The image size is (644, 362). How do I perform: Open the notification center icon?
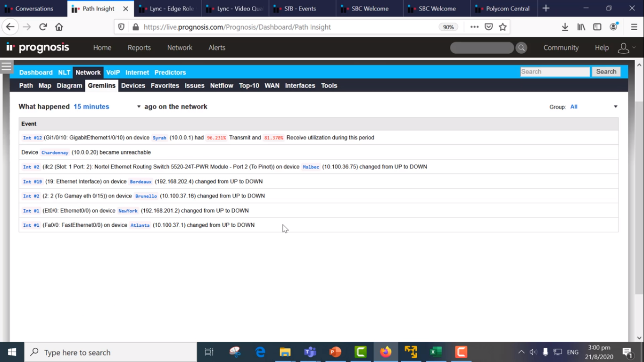coord(627,352)
